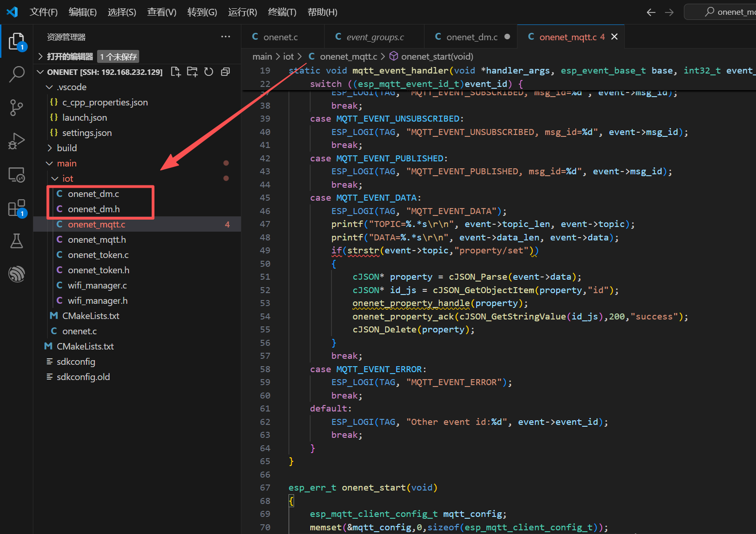Open the 转到(G) menu

pos(202,12)
